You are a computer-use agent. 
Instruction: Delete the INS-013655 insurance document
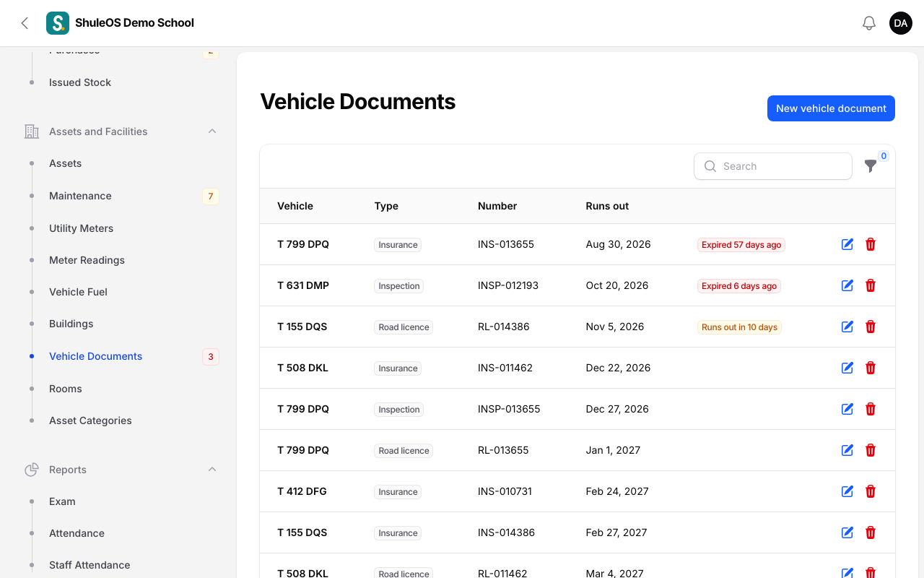pyautogui.click(x=871, y=244)
